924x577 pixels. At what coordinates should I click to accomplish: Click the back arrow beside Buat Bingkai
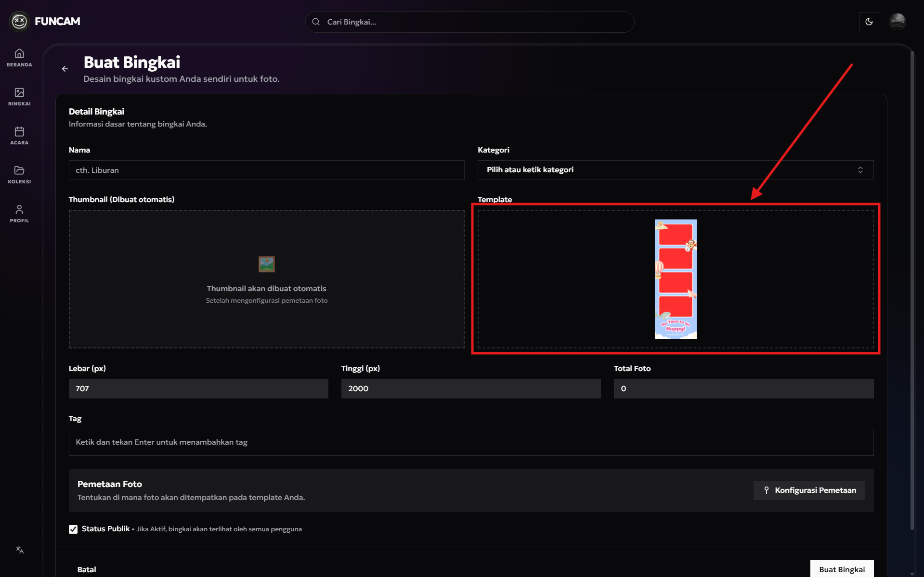[65, 69]
